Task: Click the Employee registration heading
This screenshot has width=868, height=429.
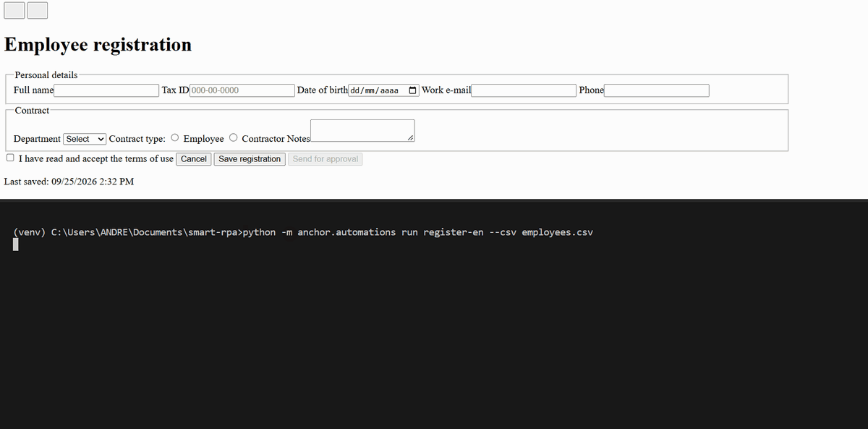Action: coord(98,44)
